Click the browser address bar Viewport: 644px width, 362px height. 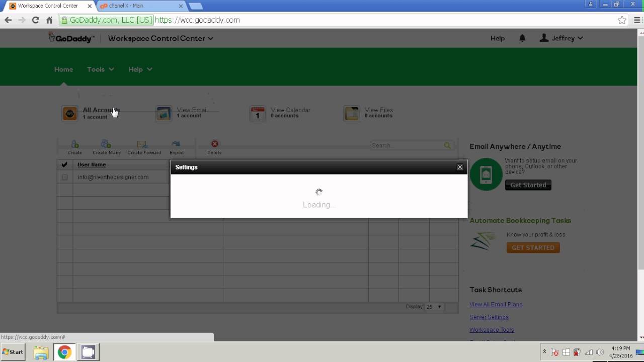pos(337,20)
